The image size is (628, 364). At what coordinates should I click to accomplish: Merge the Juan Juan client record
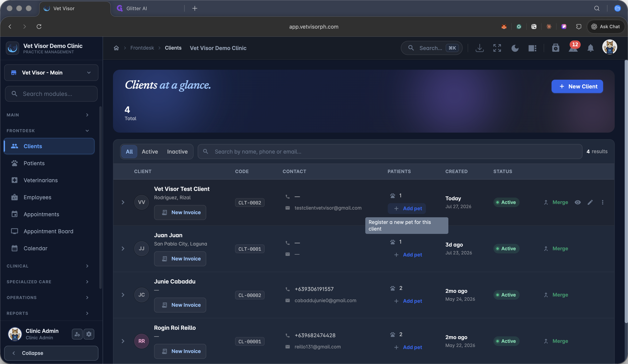(556, 248)
